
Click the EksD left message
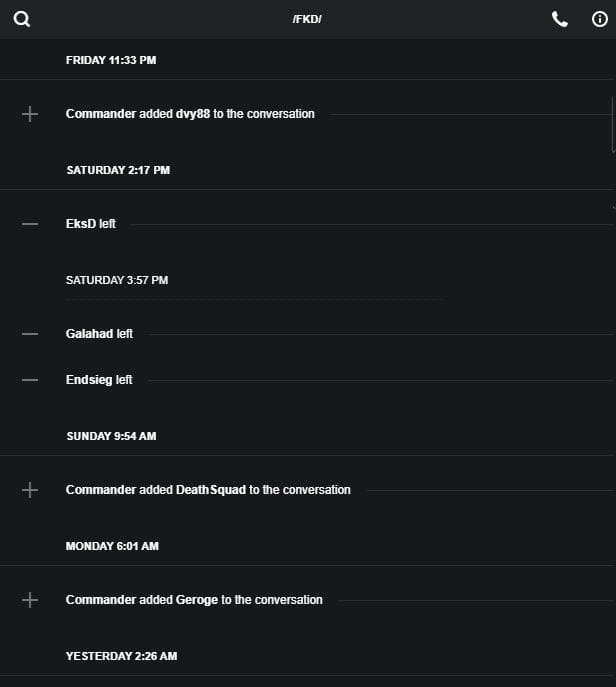click(x=91, y=224)
